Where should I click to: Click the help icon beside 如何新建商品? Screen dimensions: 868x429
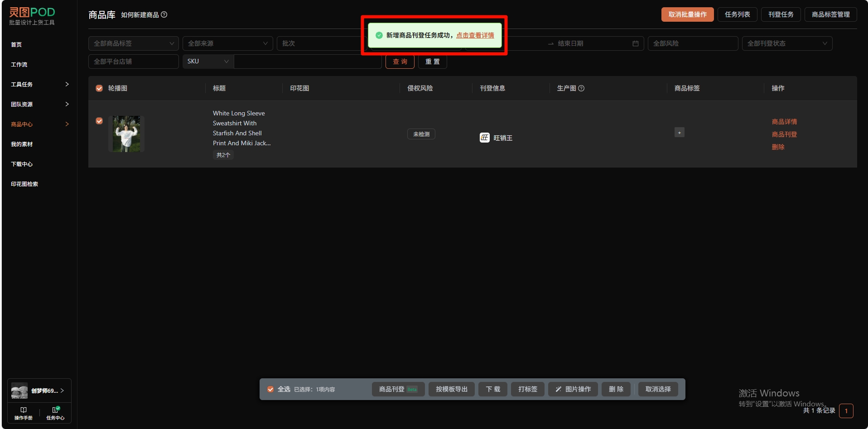click(164, 14)
